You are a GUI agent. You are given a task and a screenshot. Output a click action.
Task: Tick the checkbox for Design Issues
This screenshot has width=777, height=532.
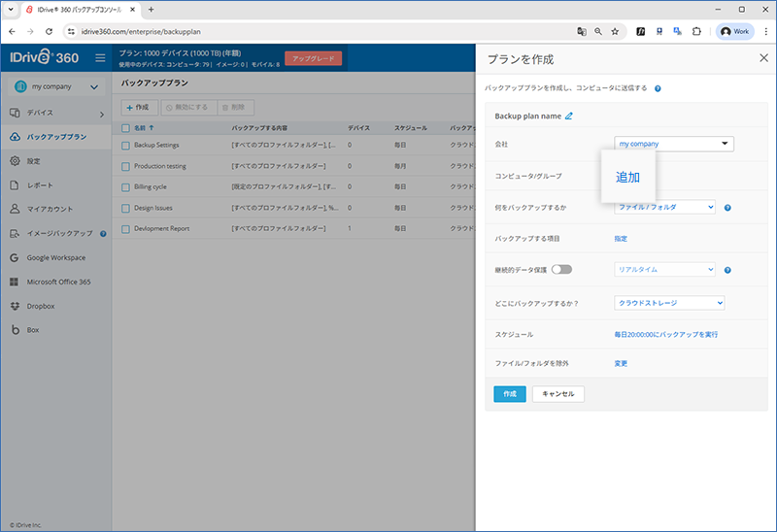click(125, 208)
